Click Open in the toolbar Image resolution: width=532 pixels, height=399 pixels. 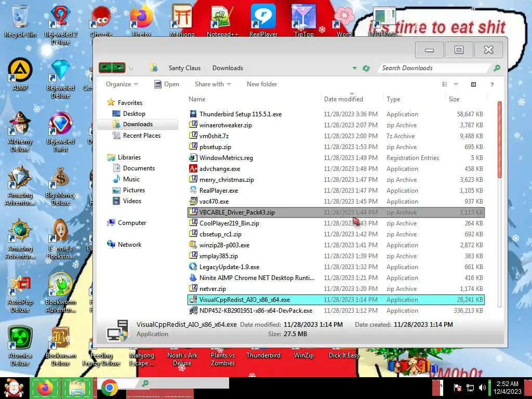tap(167, 84)
